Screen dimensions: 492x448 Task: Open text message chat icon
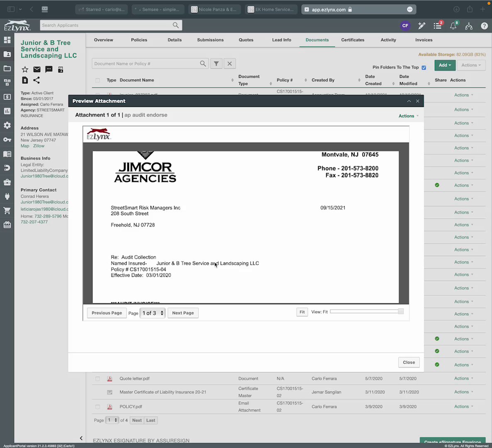pyautogui.click(x=49, y=69)
